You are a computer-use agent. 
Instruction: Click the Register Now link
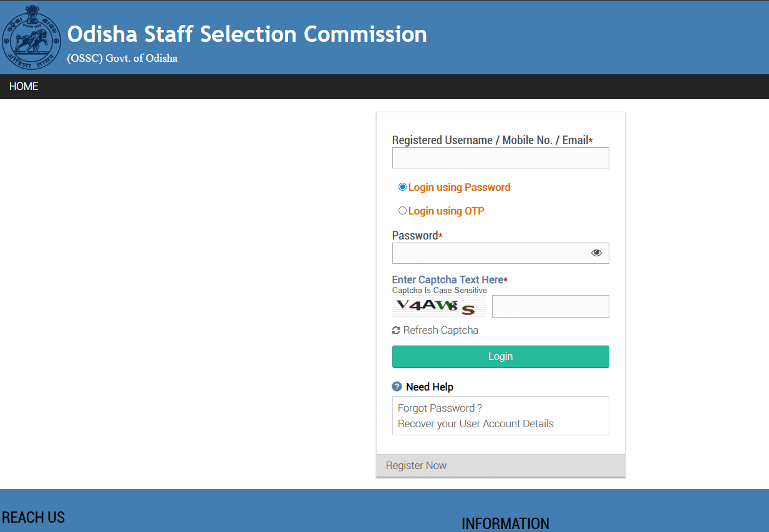(x=416, y=465)
